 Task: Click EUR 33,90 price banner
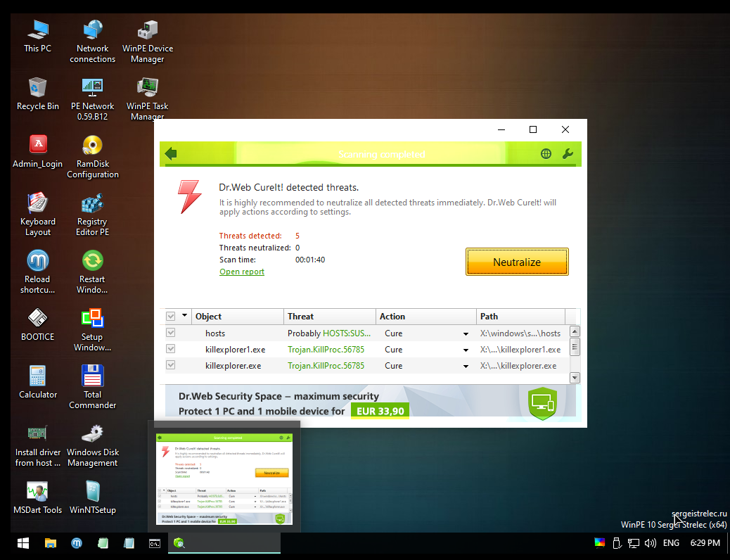point(380,411)
